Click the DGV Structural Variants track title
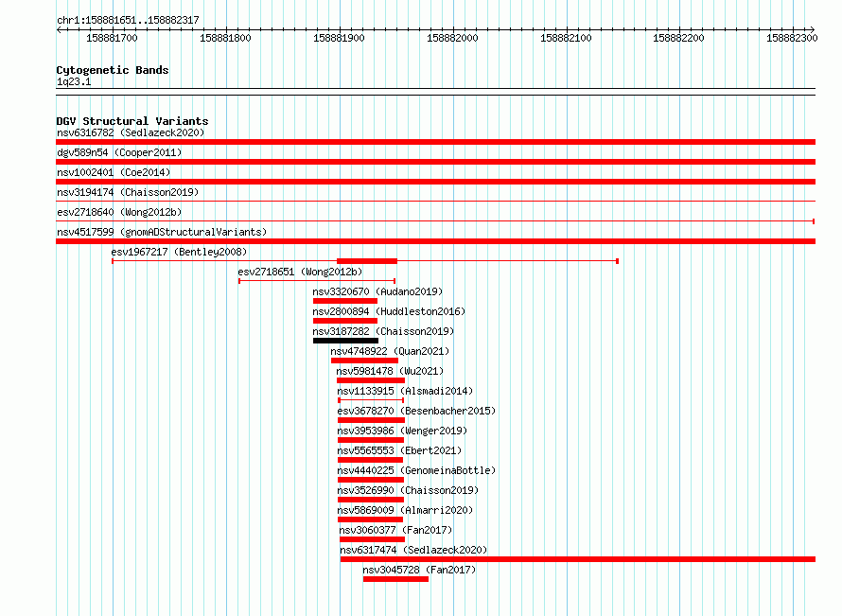Viewport: 842px width, 616px height. coord(132,121)
